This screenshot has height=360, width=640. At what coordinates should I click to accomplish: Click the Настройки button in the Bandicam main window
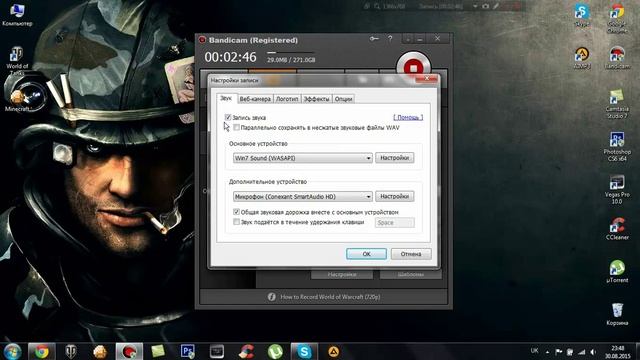(342, 274)
